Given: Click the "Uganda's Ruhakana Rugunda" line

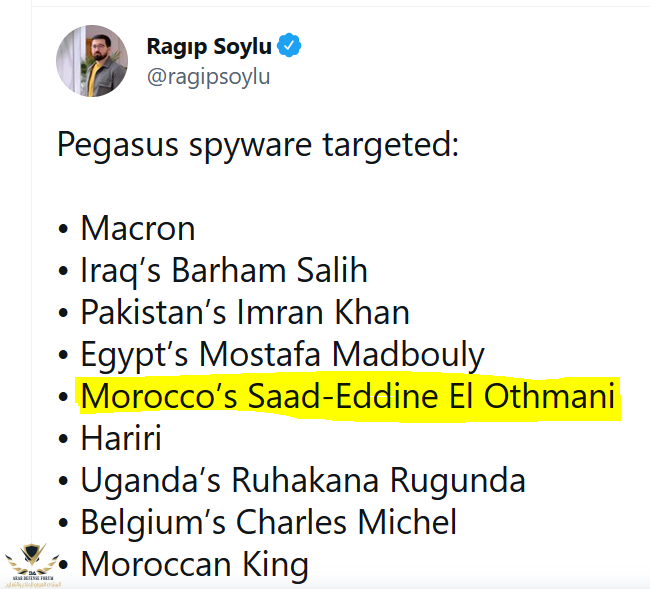Looking at the screenshot, I should click(x=302, y=481).
